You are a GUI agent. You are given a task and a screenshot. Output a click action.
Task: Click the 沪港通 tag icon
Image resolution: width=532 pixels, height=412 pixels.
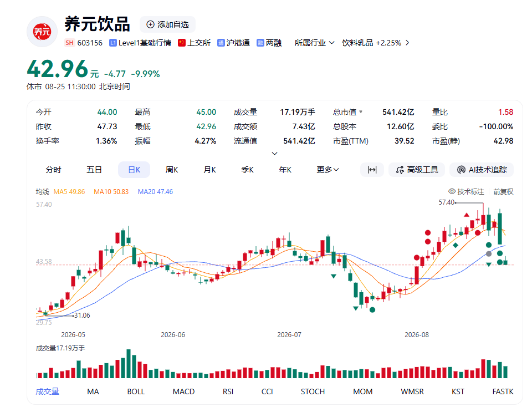221,43
